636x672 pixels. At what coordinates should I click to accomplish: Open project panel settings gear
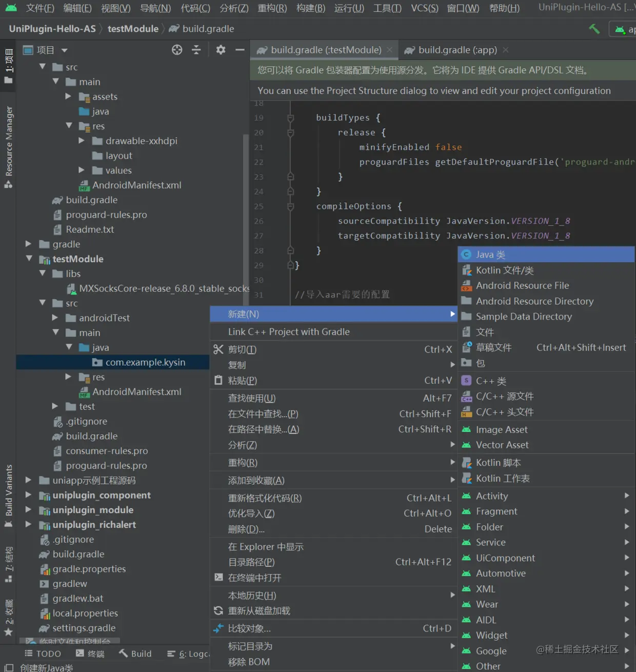click(221, 50)
